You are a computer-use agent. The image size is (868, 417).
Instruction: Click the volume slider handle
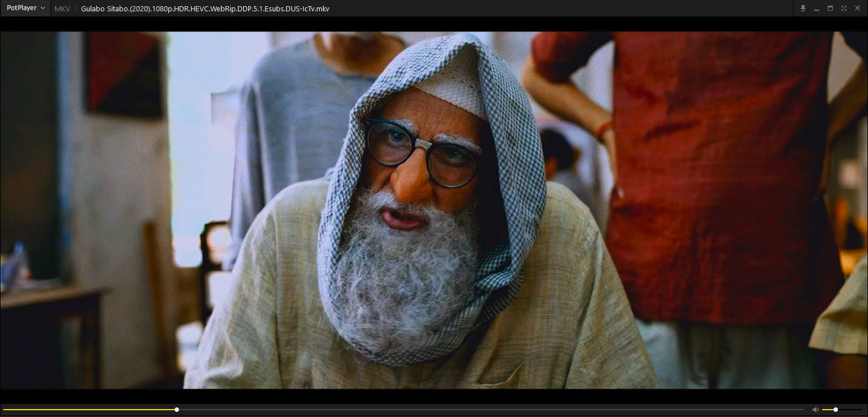[836, 410]
